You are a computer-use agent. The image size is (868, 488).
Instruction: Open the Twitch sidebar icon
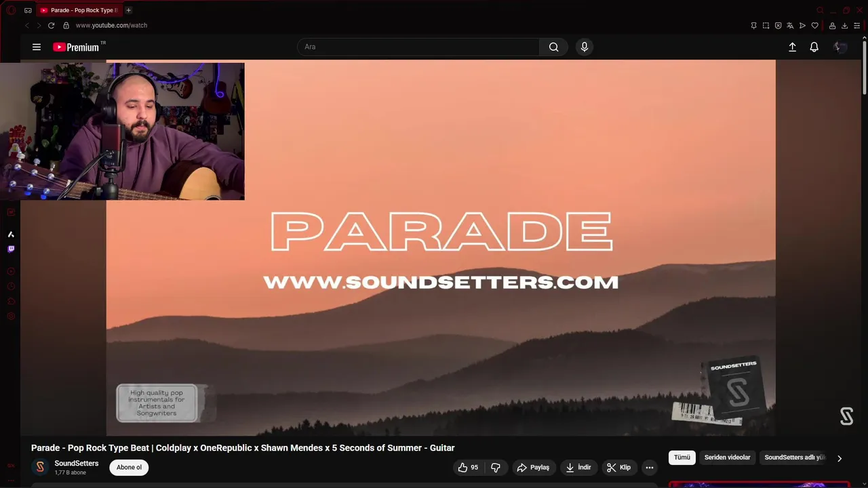click(x=11, y=249)
